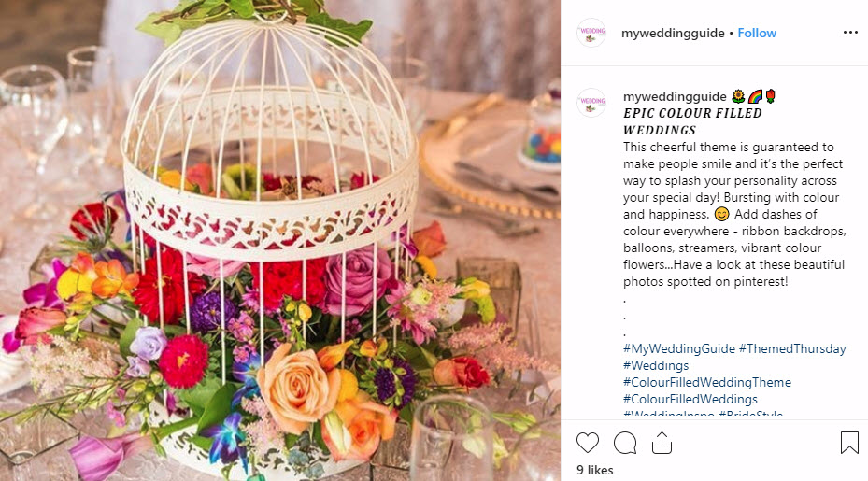Open comments with the speech bubble icon

[625, 443]
